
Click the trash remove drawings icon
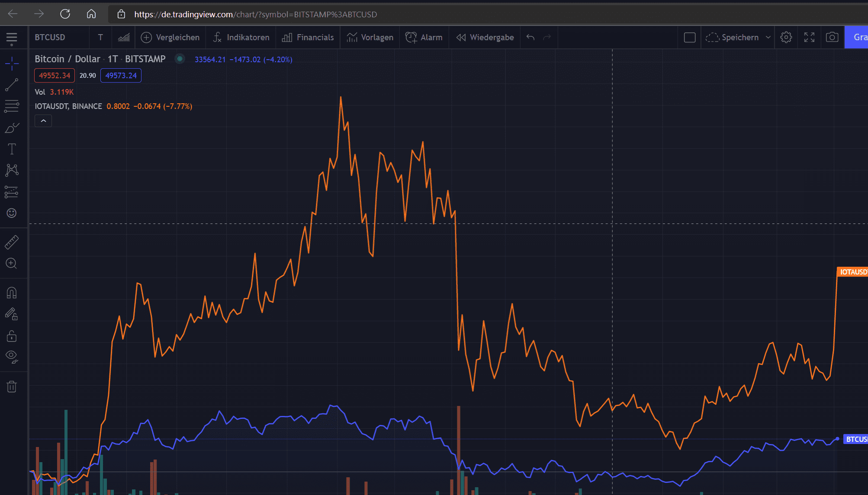[x=12, y=386]
